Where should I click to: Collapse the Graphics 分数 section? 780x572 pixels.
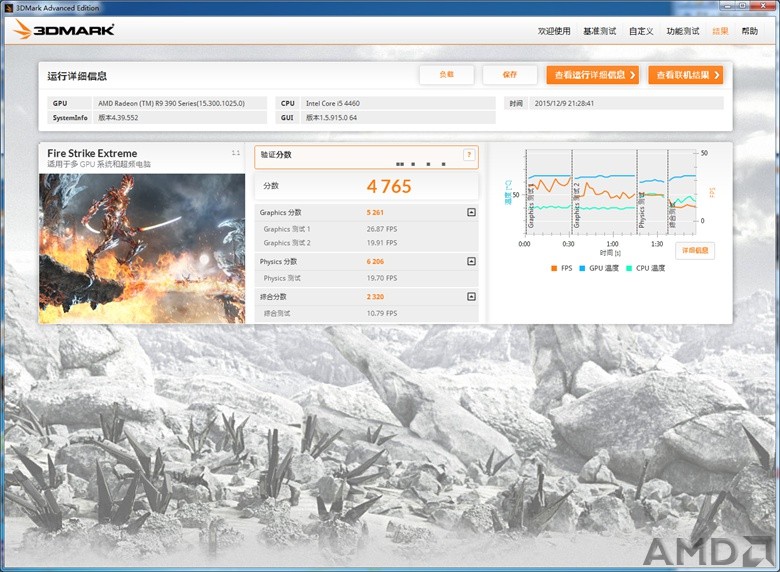(x=471, y=212)
